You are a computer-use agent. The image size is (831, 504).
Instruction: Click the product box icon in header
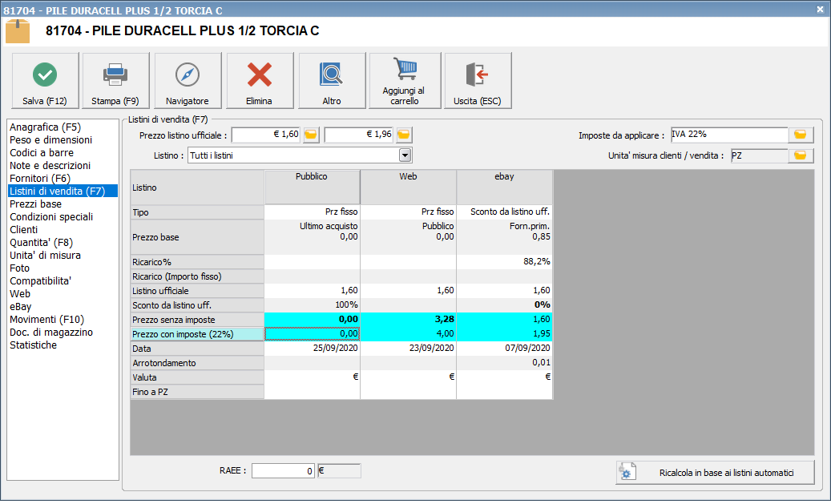(18, 31)
